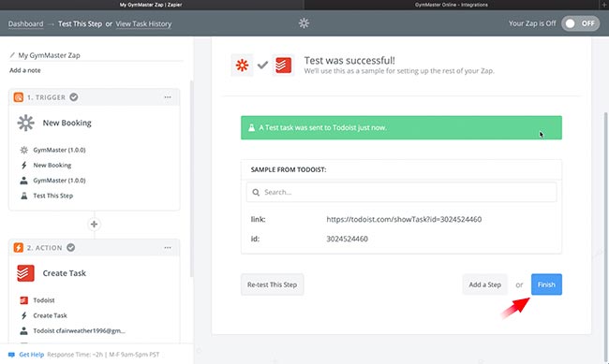Click the plus icon between steps
This screenshot has width=609, height=364.
tap(94, 225)
